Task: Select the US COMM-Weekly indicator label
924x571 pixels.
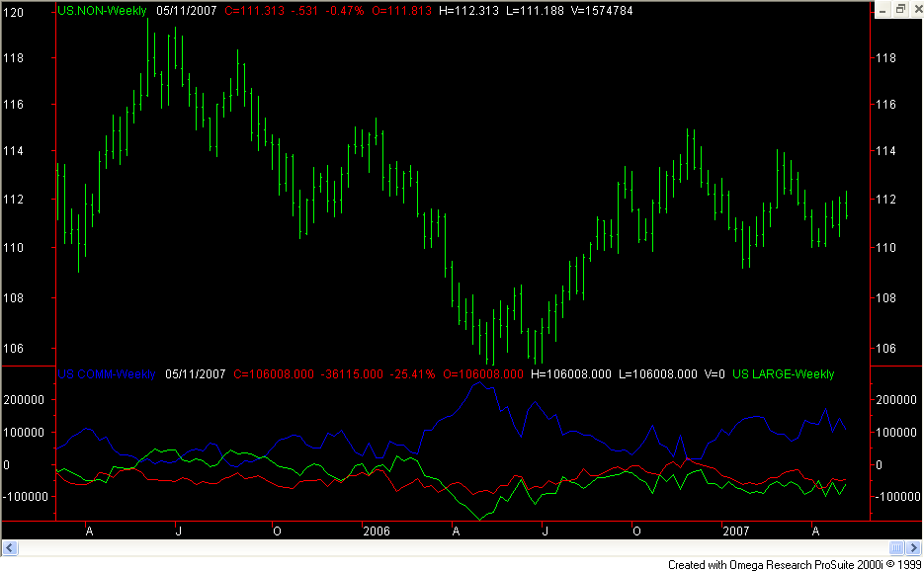Action: 107,374
